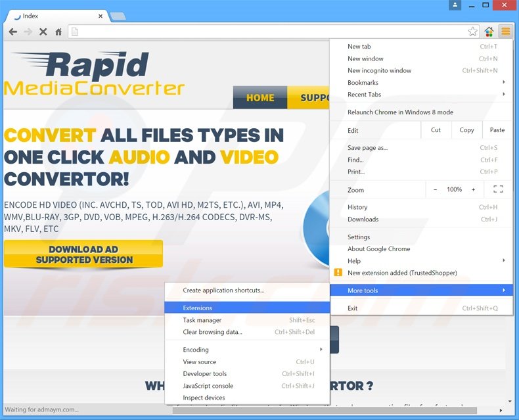
Task: Close the Index tab
Action: (101, 16)
